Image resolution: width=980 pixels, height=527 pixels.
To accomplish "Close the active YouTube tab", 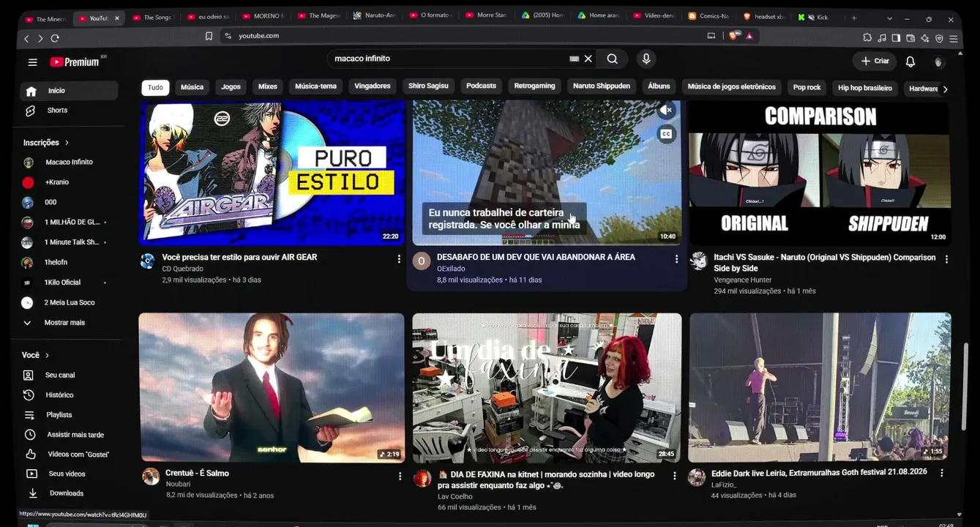I will (x=117, y=18).
